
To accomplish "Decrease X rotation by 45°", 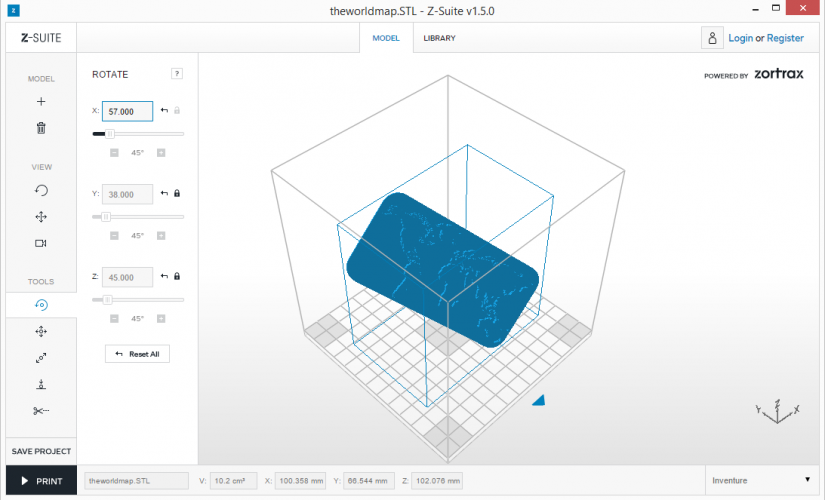I will (x=114, y=153).
